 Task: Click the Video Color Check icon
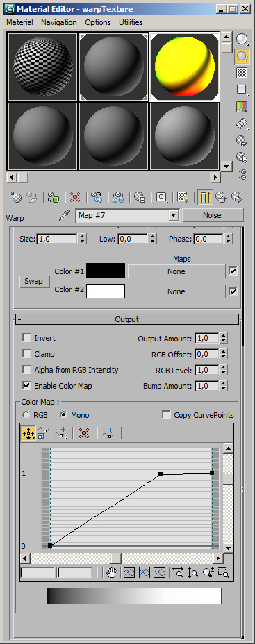pos(242,107)
